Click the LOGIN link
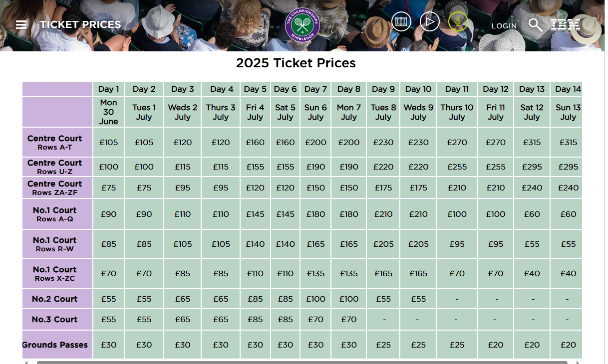The height and width of the screenshot is (364, 608). (x=504, y=26)
